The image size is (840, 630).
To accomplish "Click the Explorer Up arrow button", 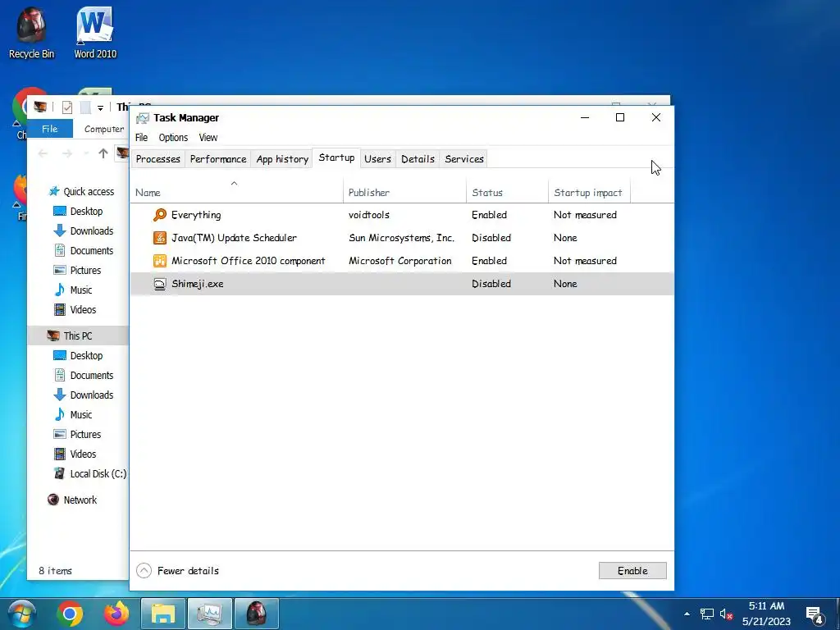I will point(103,153).
